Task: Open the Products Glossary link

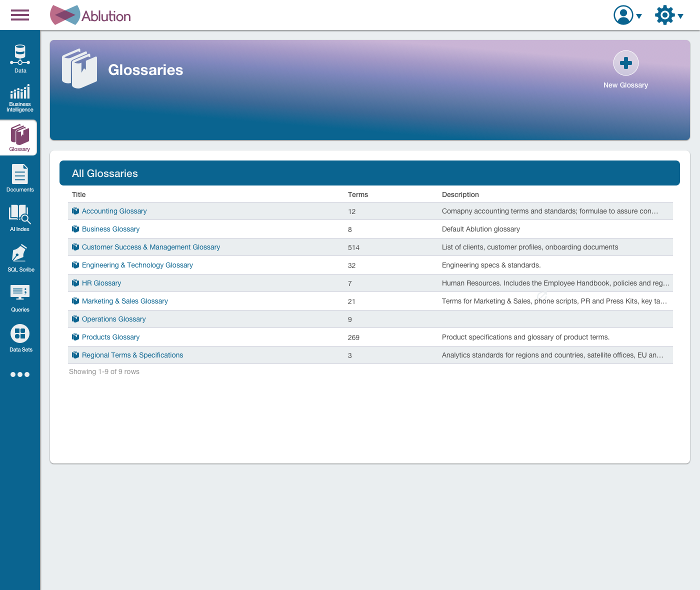Action: [110, 337]
